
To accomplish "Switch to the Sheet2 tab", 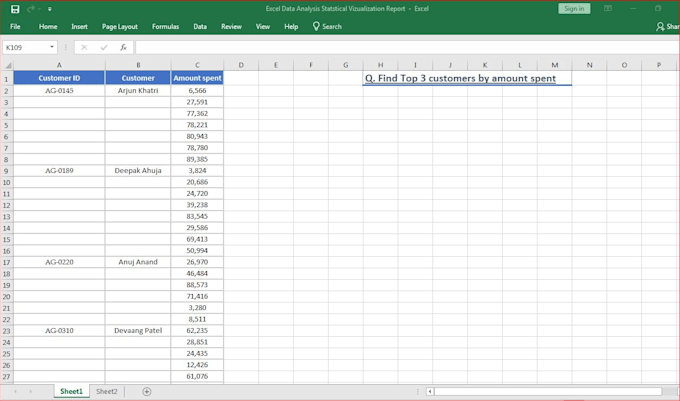I will [x=106, y=391].
